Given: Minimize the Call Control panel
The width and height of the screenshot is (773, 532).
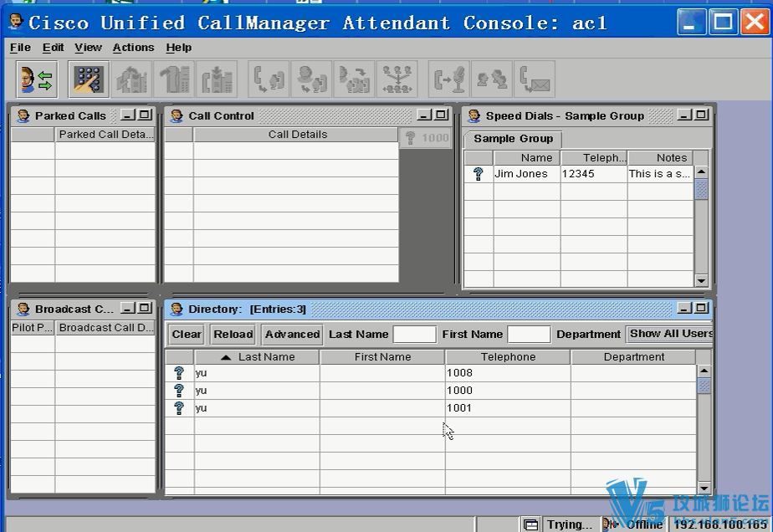Looking at the screenshot, I should [x=424, y=115].
